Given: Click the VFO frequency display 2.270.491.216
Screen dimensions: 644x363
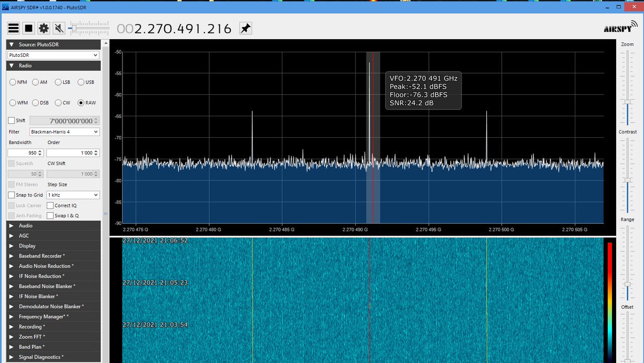Looking at the screenshot, I should click(174, 29).
